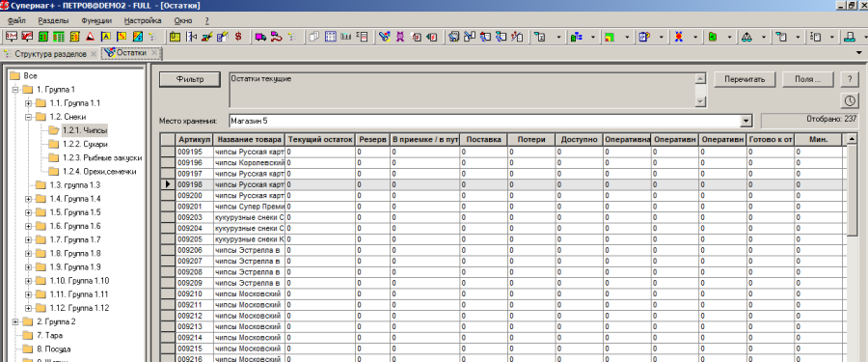
Task: Collapse the 1.2. Снеки tree node
Action: [x=28, y=117]
